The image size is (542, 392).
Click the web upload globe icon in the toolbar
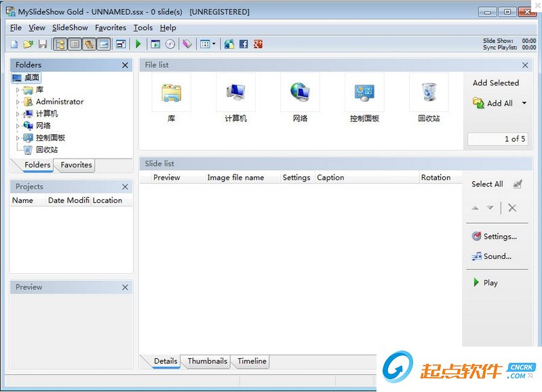[229, 44]
